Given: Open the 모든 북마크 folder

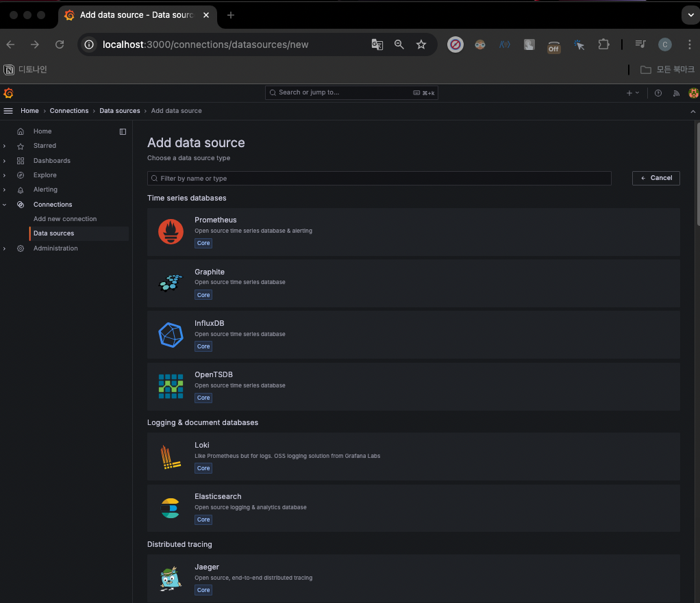Looking at the screenshot, I should (667, 70).
